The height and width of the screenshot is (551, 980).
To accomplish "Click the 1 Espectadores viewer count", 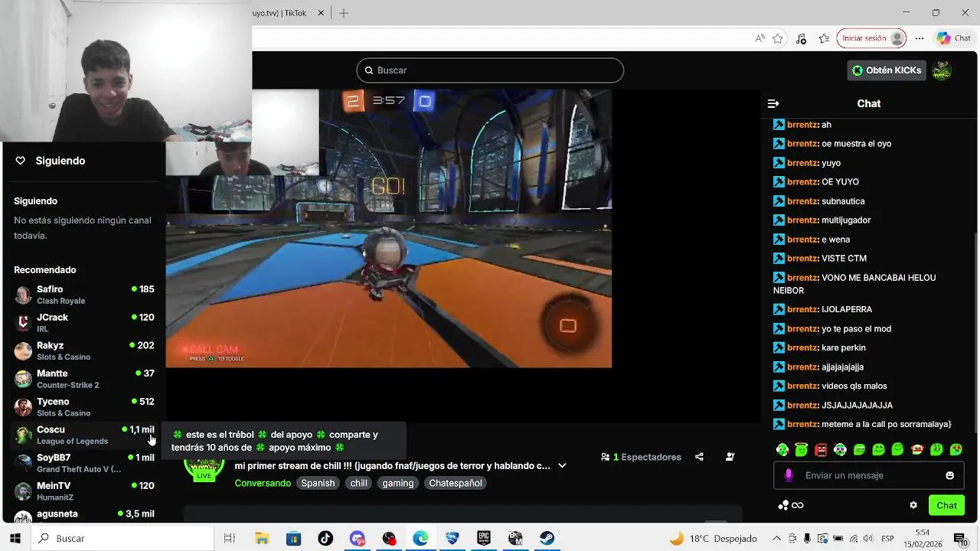I will tap(641, 457).
